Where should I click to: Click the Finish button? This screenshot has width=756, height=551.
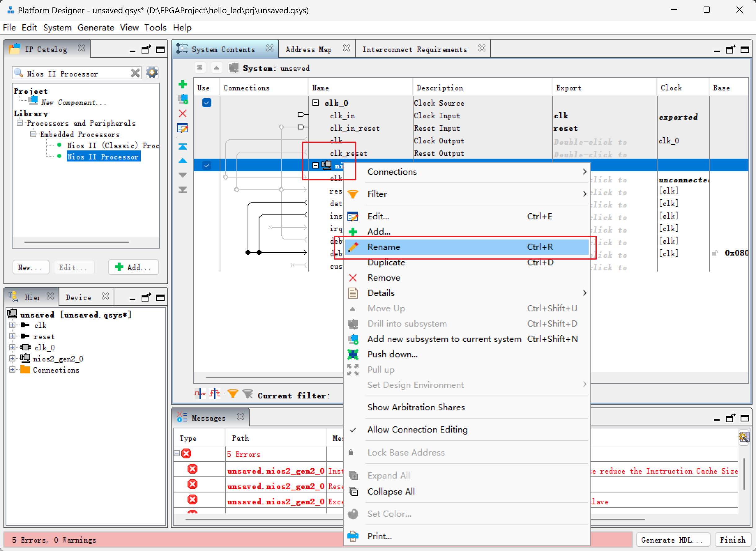tap(732, 540)
